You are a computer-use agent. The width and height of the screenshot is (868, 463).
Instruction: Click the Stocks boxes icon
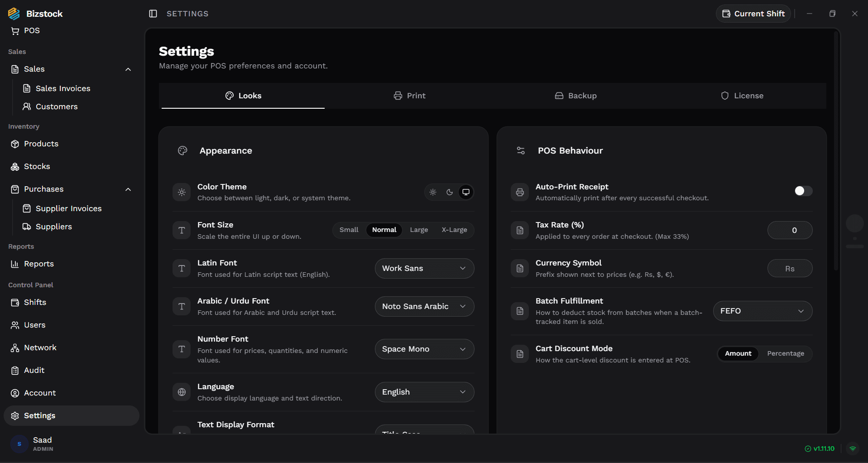[x=15, y=166]
